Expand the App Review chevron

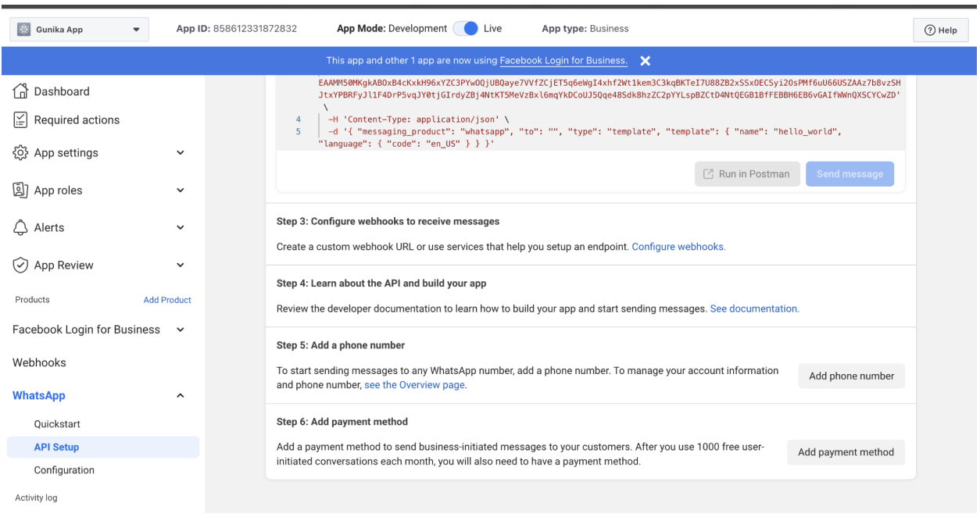(181, 266)
